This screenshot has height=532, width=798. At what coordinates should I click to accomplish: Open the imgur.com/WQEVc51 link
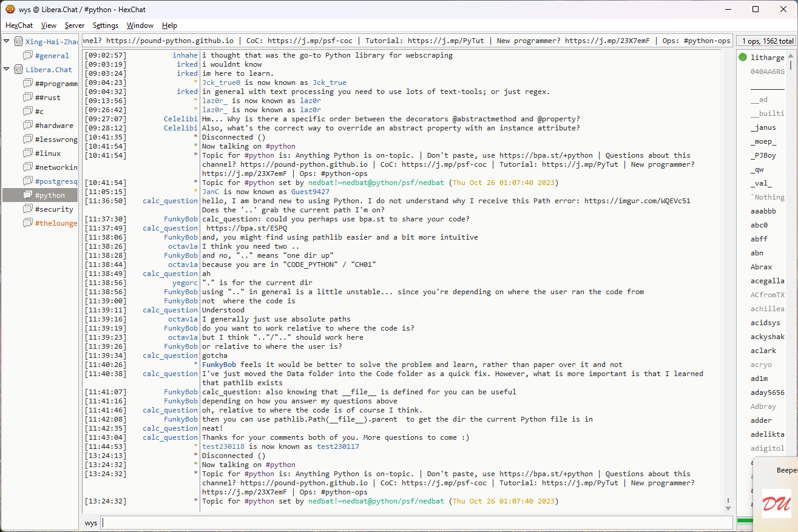[x=637, y=201]
